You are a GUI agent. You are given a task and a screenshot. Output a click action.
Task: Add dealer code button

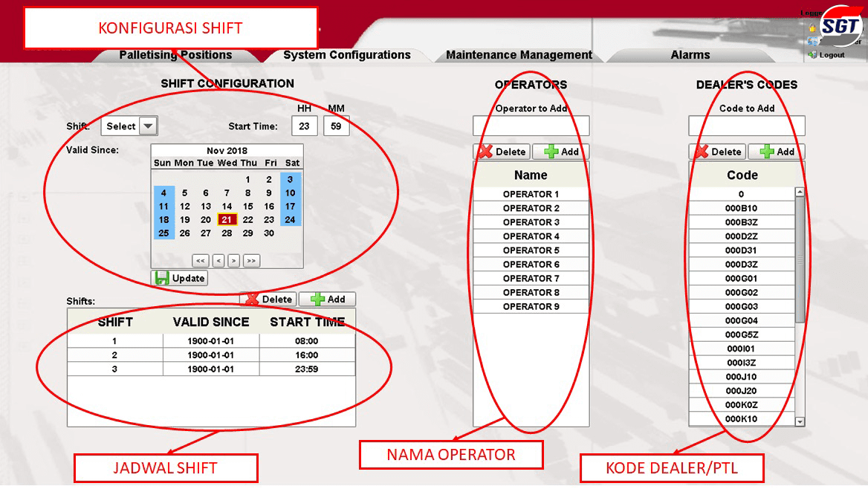point(777,152)
